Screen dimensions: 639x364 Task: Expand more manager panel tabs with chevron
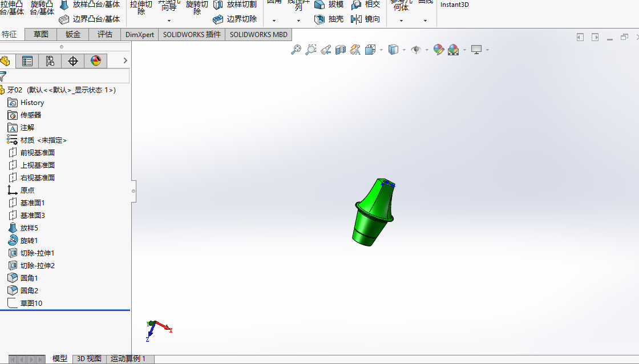coord(125,60)
